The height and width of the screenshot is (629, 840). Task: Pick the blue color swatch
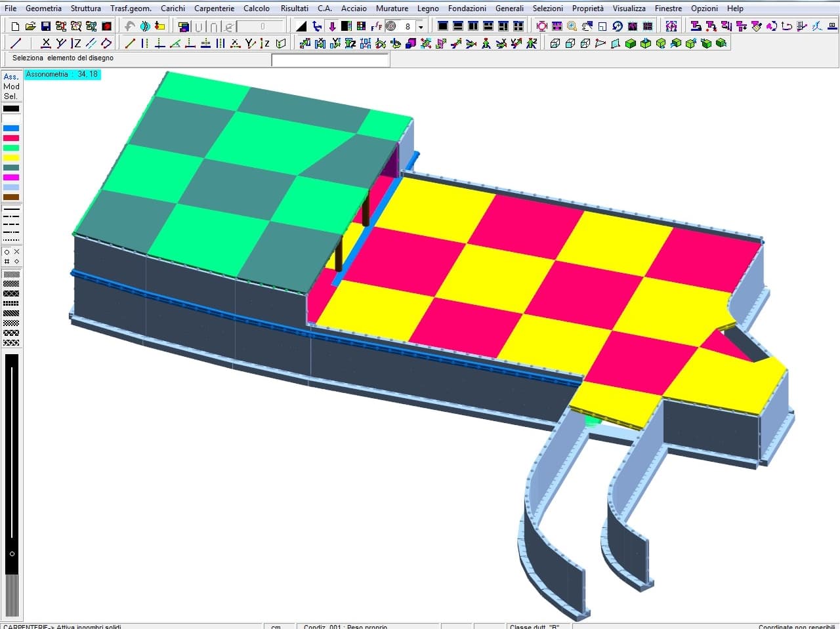click(11, 129)
